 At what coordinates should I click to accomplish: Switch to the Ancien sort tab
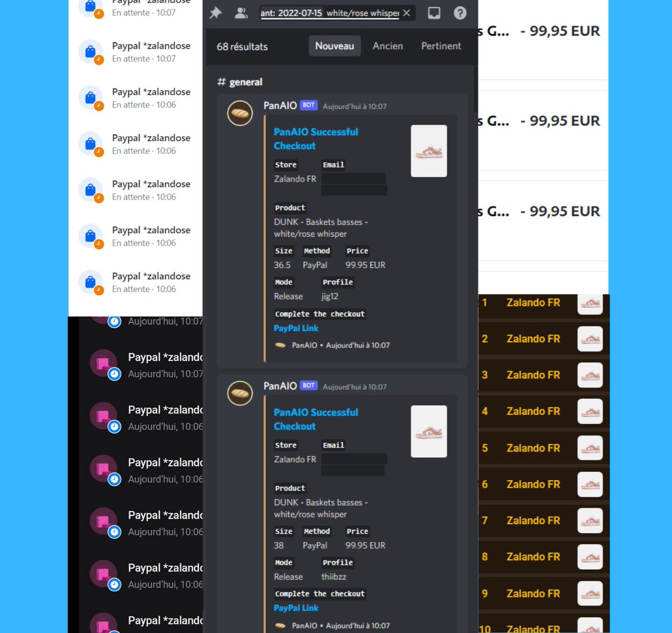[388, 46]
